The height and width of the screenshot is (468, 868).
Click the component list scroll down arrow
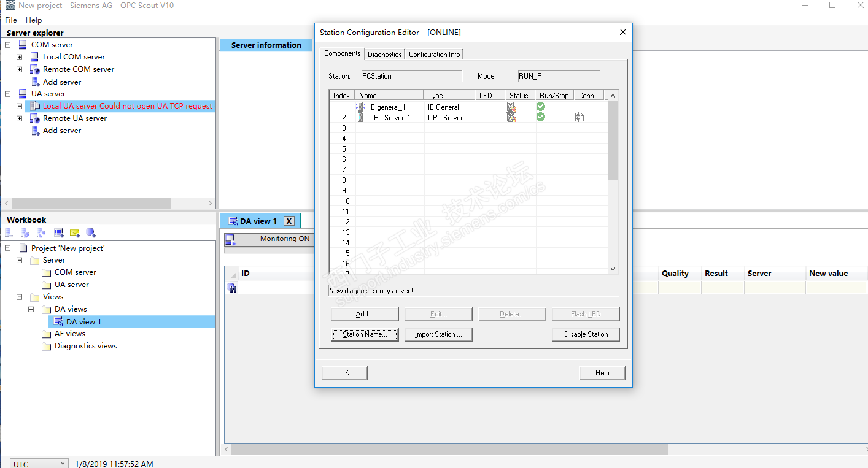click(613, 269)
